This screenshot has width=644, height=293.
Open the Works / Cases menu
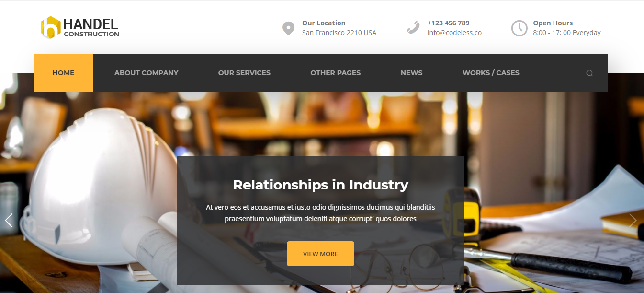(x=491, y=73)
